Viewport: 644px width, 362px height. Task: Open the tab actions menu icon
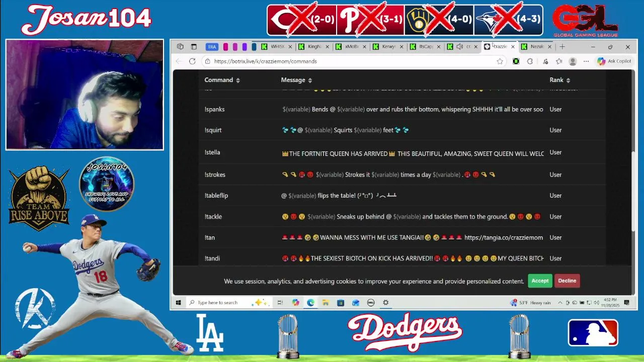pyautogui.click(x=194, y=47)
